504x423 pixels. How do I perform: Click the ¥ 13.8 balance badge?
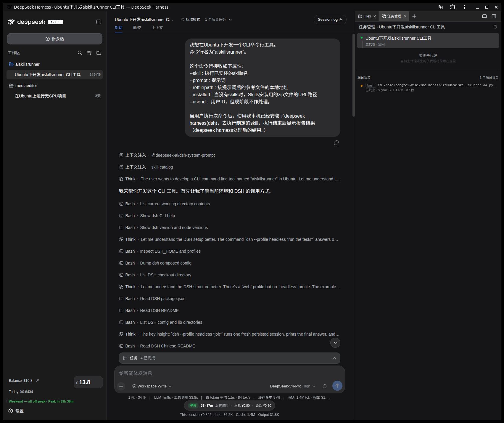[88, 382]
